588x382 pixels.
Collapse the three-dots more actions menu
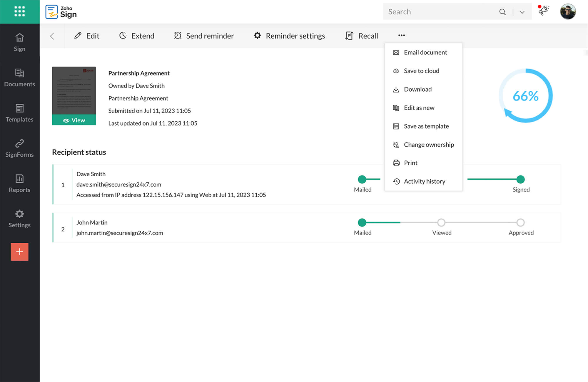(x=401, y=35)
